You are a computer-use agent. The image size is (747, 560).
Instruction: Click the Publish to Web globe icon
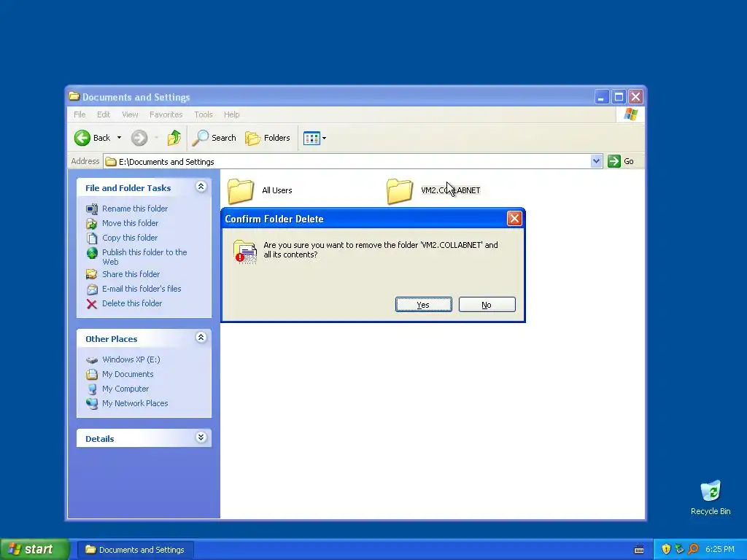coord(92,253)
